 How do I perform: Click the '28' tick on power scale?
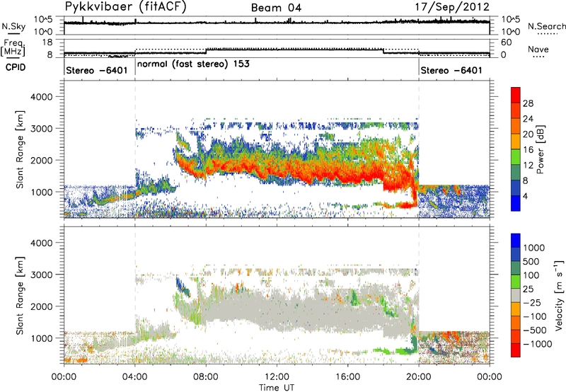point(528,103)
